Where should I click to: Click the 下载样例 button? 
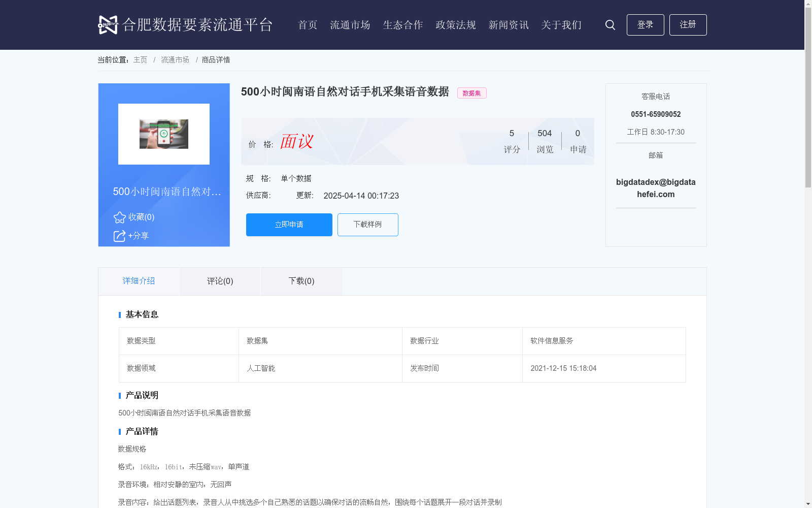(368, 225)
